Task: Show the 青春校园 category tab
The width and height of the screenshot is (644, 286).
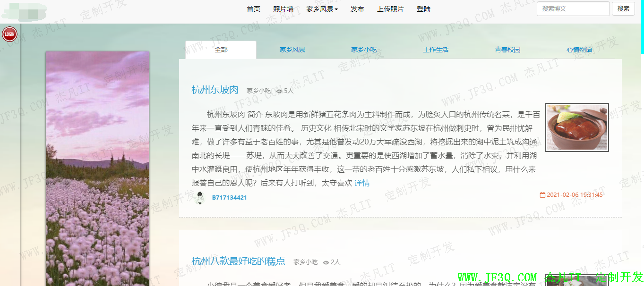Action: (x=507, y=50)
